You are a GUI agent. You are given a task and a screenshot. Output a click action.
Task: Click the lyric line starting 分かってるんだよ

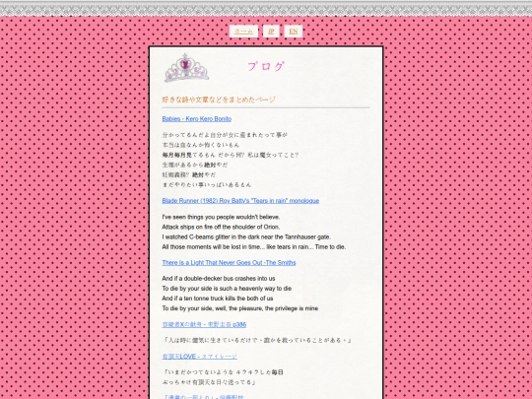[x=225, y=135]
